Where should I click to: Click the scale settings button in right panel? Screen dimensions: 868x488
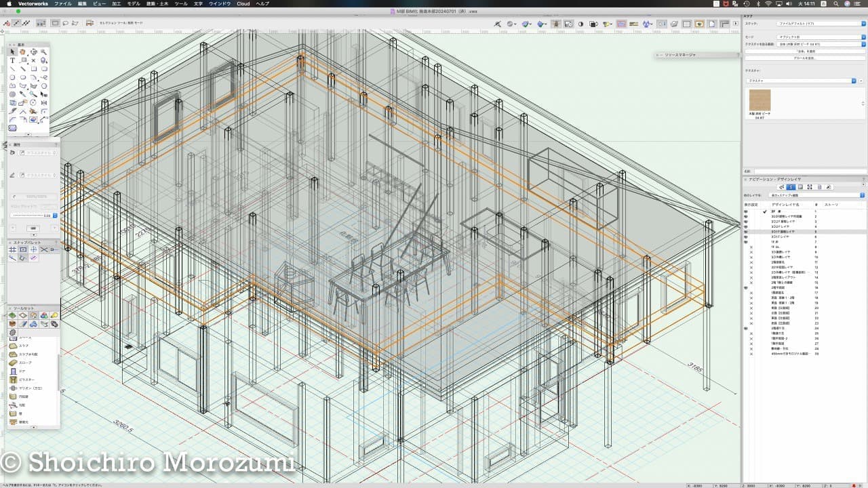[805, 58]
